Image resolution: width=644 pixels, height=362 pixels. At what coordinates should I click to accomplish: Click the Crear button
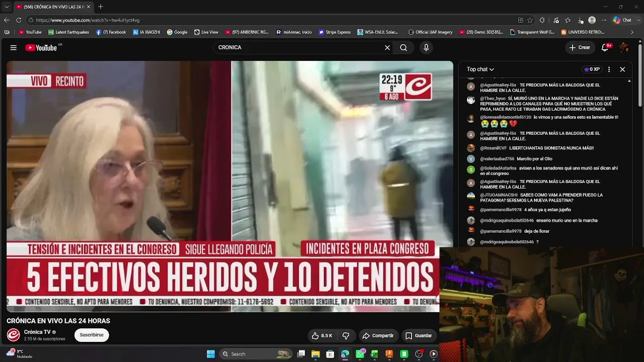[579, 48]
